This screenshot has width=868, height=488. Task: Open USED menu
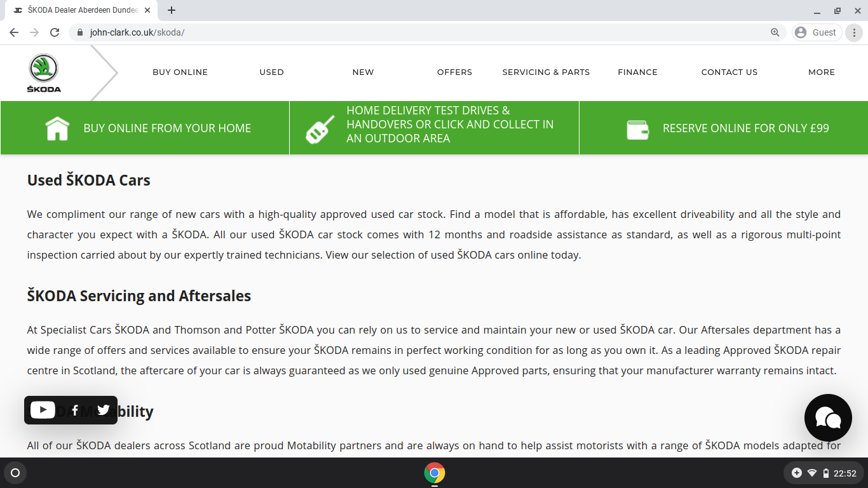point(272,72)
